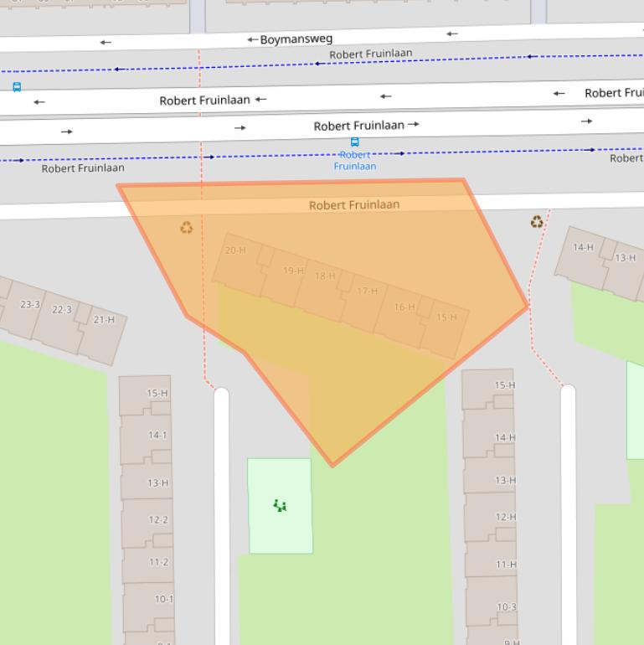Screen dimensions: 644x645
Task: Select the playground icon in the green park
Action: (280, 505)
